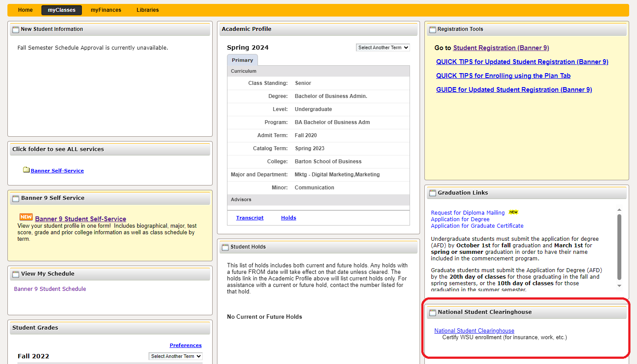Click the Student Holds panel icon
This screenshot has width=637, height=364.
point(225,247)
